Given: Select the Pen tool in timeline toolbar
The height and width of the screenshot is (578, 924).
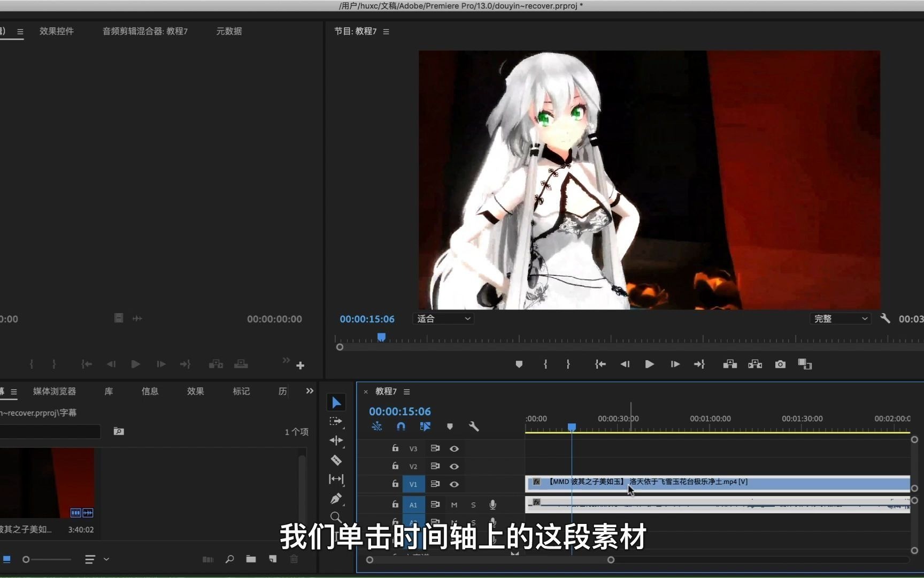Looking at the screenshot, I should tap(336, 499).
